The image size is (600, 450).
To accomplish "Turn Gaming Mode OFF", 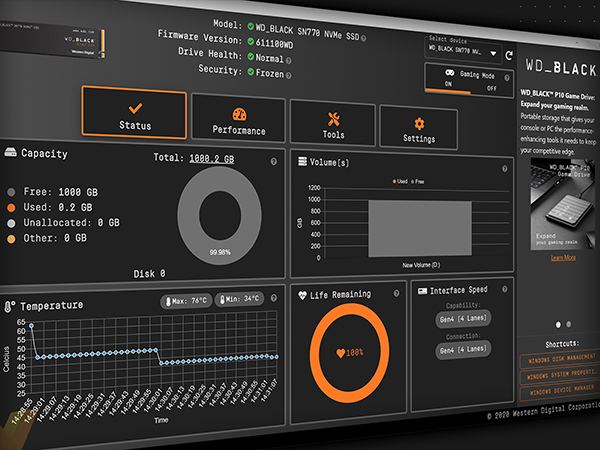I will click(492, 88).
